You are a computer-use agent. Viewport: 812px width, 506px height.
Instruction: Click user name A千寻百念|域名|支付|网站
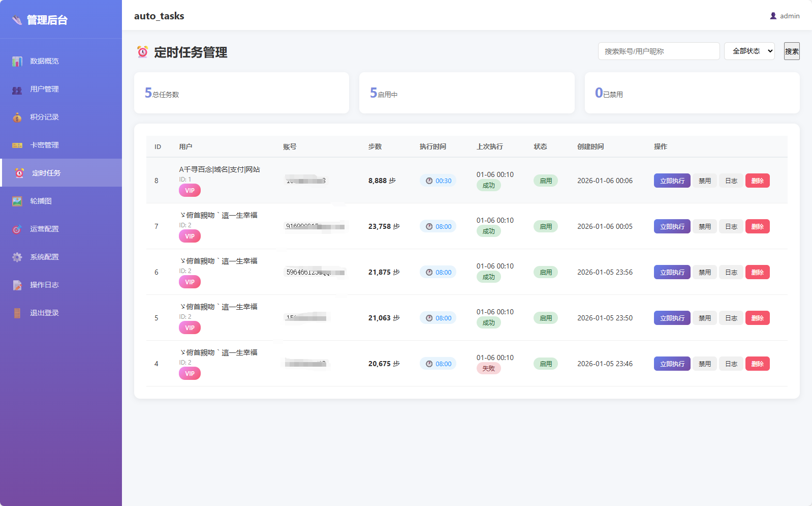(220, 169)
